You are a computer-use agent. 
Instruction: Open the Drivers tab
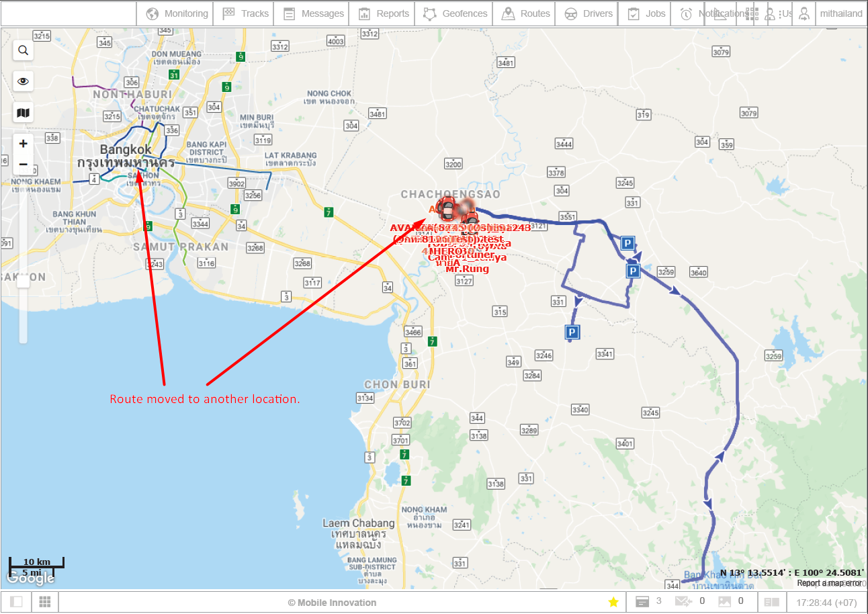[589, 13]
